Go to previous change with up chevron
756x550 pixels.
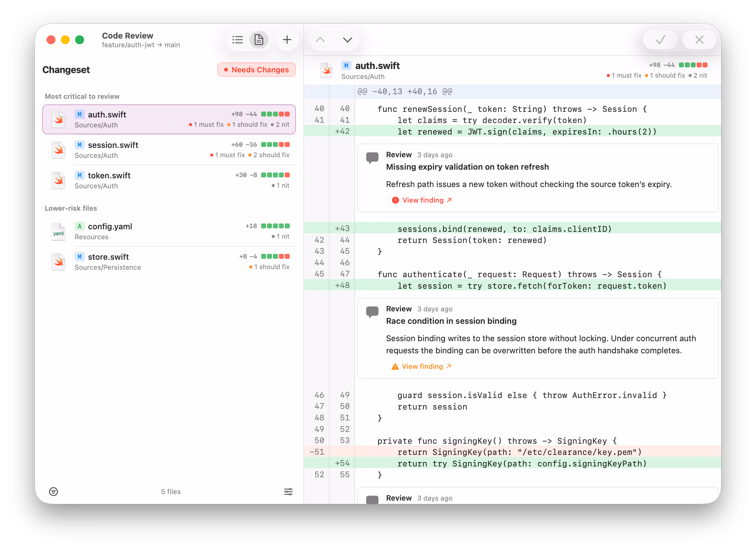[x=320, y=40]
